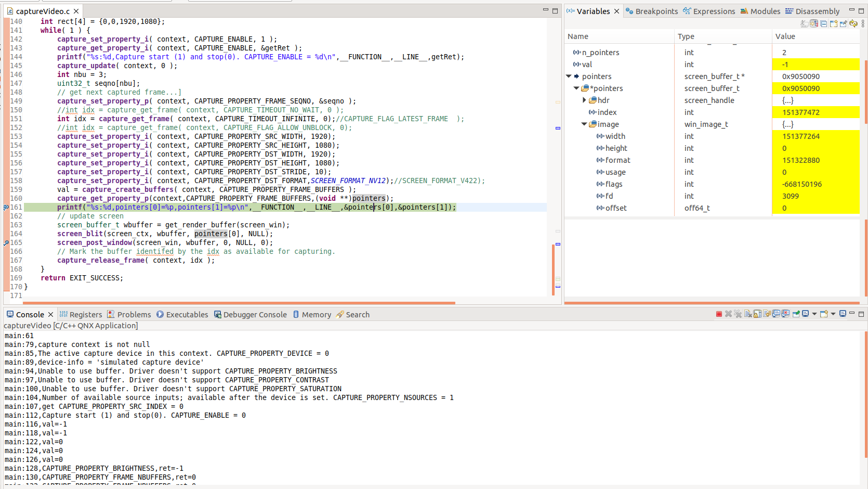
Task: Click Open New View icon in Variables toolbar
Action: (x=834, y=24)
